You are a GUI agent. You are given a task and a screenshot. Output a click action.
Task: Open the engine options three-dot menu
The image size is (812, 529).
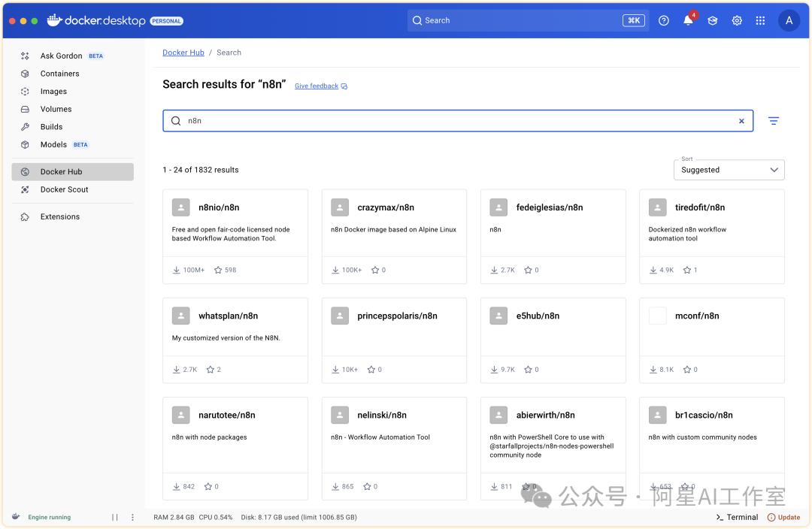pyautogui.click(x=132, y=517)
